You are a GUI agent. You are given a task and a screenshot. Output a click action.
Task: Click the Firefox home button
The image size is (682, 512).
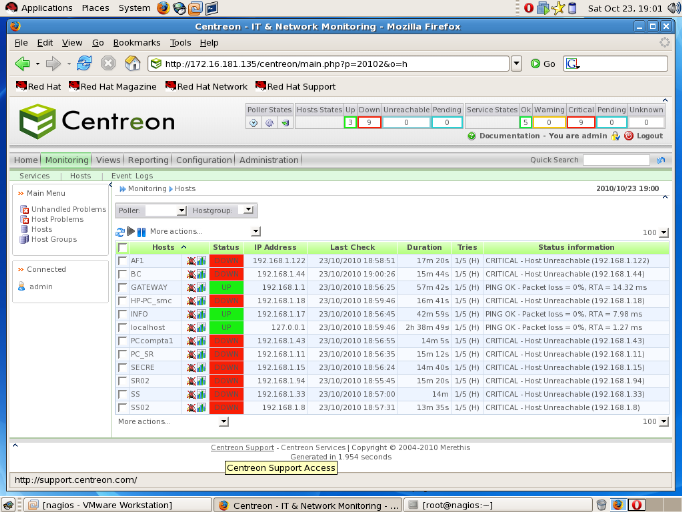click(130, 63)
